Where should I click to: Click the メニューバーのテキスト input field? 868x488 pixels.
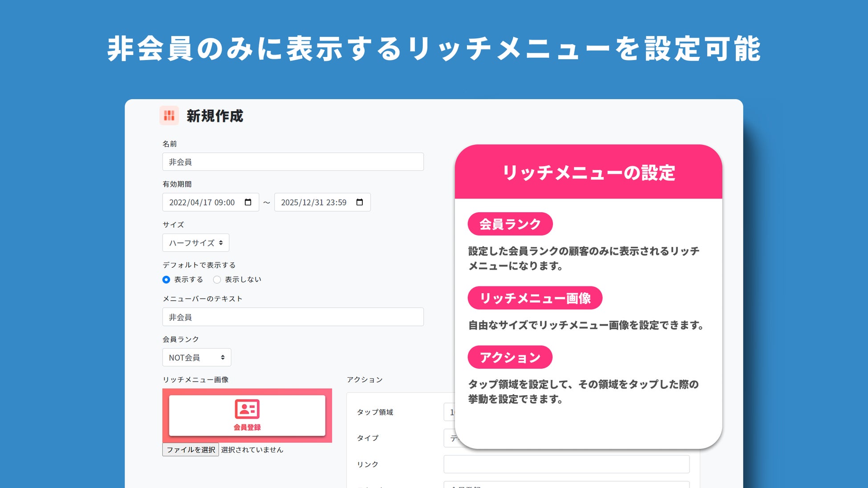coord(293,317)
